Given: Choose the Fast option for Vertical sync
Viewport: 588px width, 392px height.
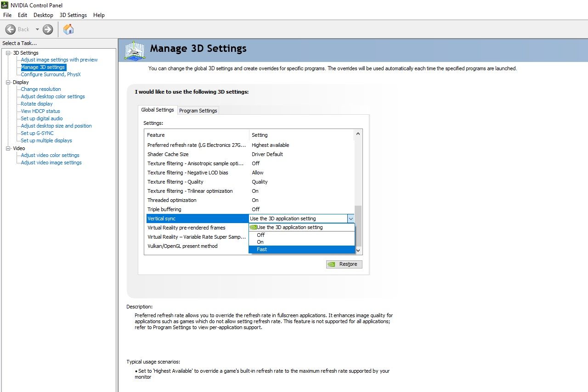Looking at the screenshot, I should pos(302,249).
